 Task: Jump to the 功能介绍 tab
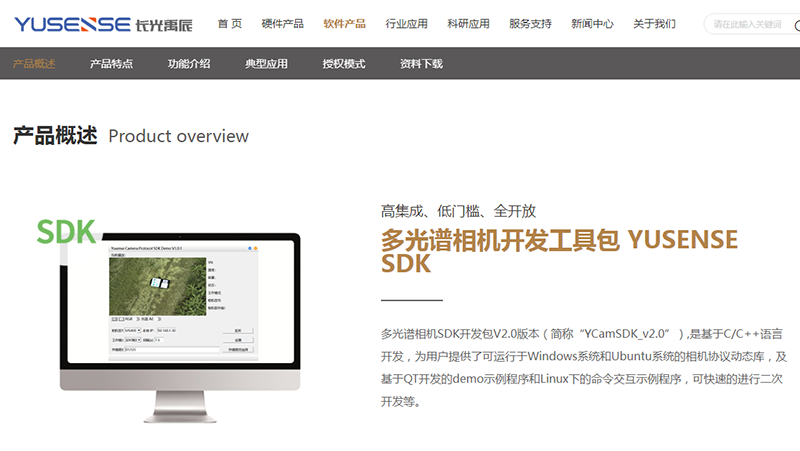189,64
